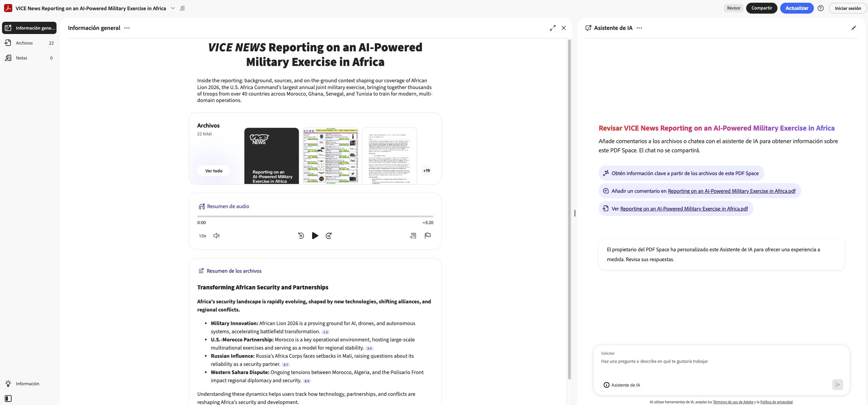Toggle audio summary volume

click(216, 236)
